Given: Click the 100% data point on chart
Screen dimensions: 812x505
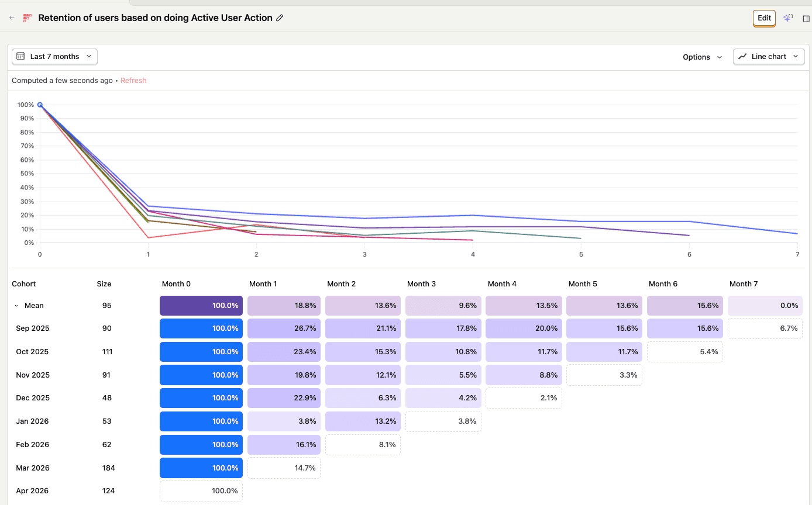Looking at the screenshot, I should click(x=40, y=105).
